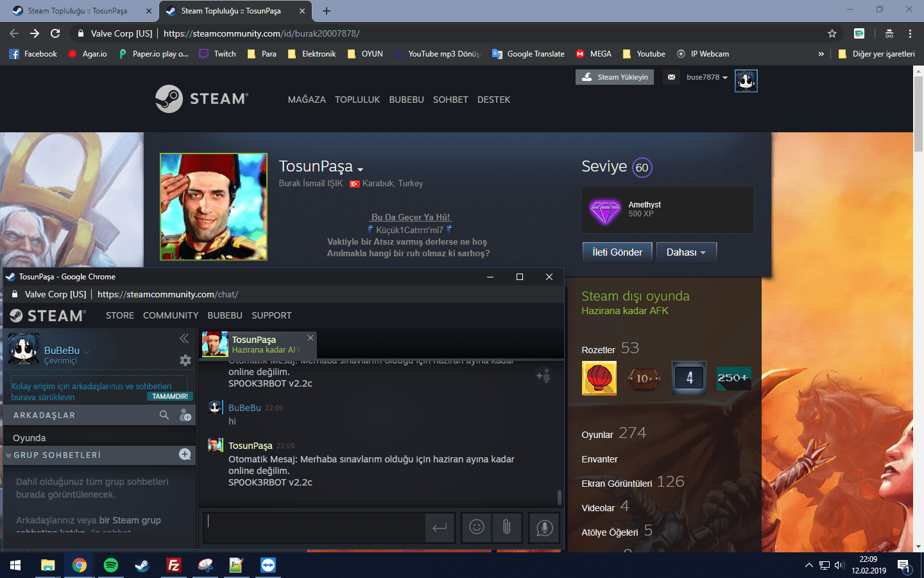Open File Explorer from taskbar
This screenshot has width=924, height=578.
click(x=48, y=565)
